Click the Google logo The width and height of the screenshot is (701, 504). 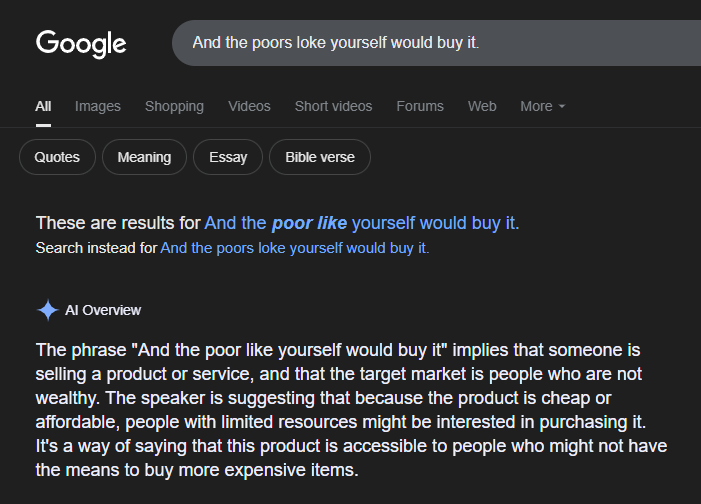pos(81,44)
